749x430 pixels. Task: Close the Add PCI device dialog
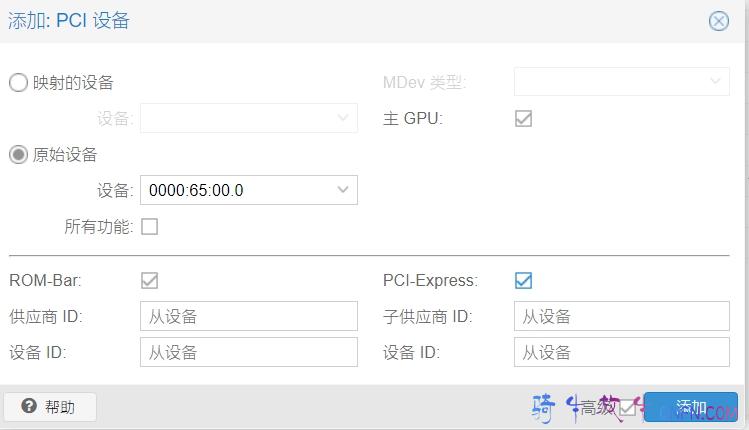(718, 21)
